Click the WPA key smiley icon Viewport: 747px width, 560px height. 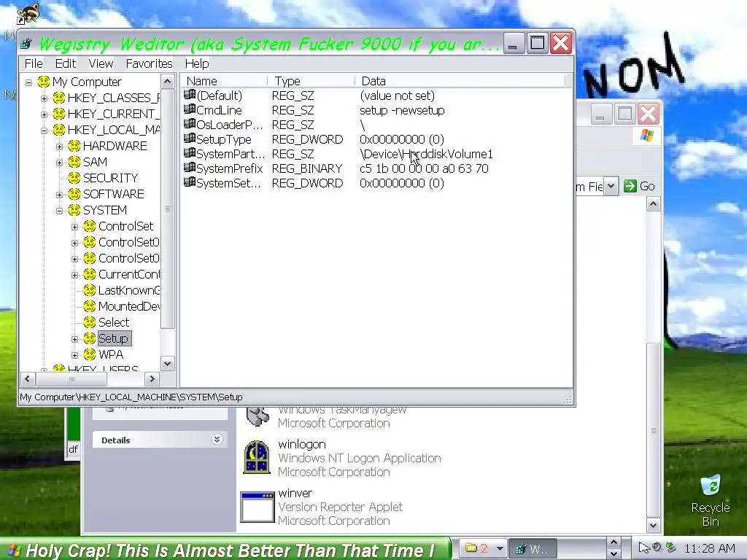coord(90,354)
